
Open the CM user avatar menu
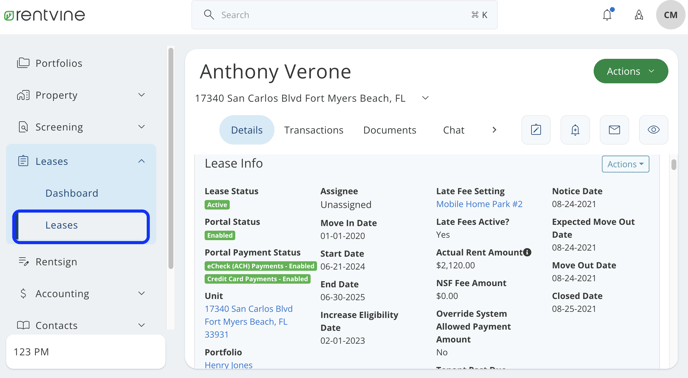coord(670,15)
